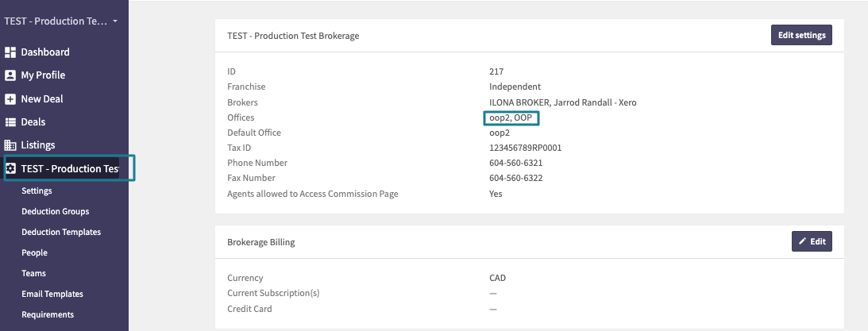Open the Settings submenu item

click(x=37, y=191)
